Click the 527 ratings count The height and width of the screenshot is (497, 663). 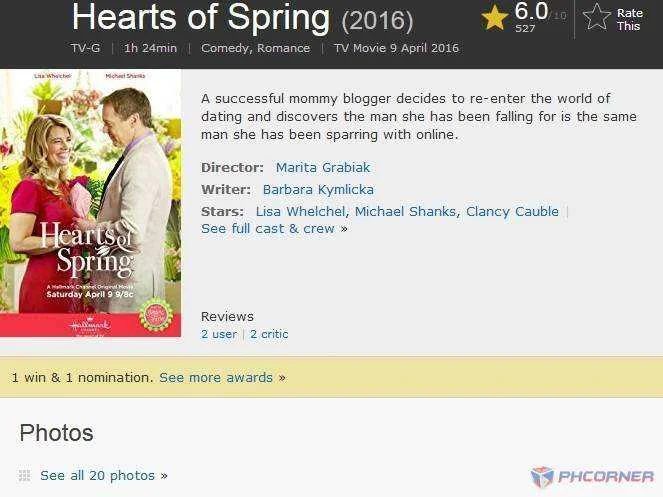(x=525, y=28)
